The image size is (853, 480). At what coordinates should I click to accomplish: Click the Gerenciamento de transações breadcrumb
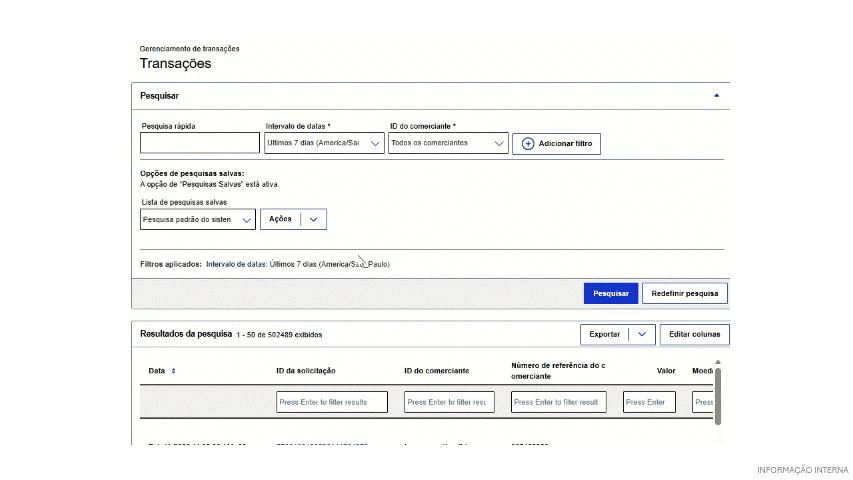click(x=189, y=48)
